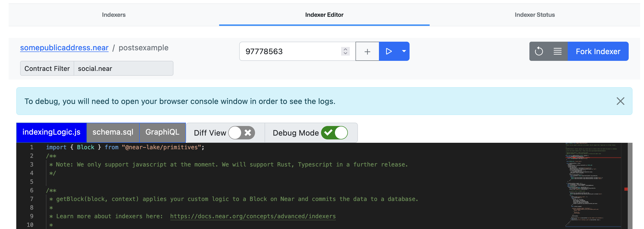Disable the Debug Mode switch
Image resolution: width=644 pixels, height=229 pixels.
click(x=334, y=133)
